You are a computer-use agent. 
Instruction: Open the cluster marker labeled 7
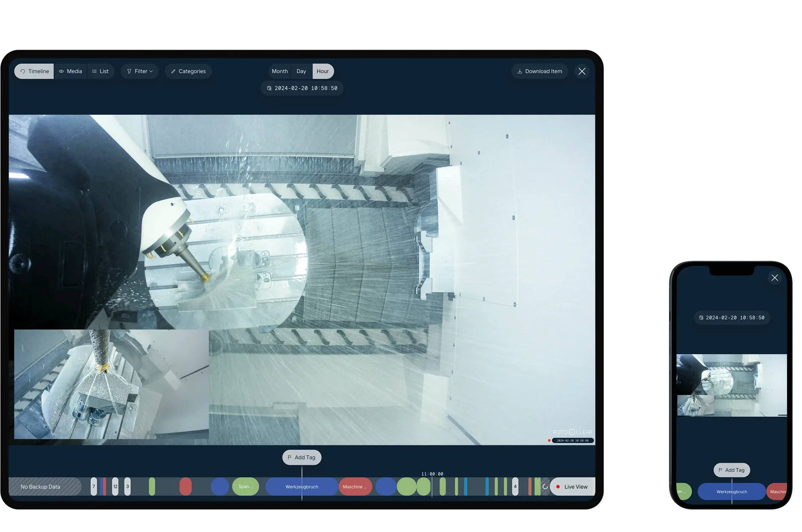click(94, 486)
